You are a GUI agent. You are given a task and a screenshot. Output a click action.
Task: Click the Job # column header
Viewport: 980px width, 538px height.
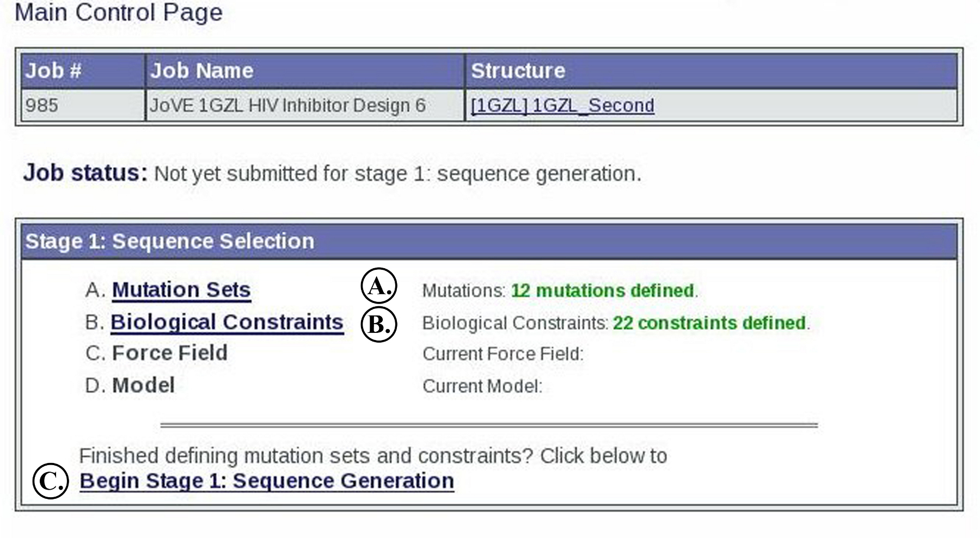53,71
